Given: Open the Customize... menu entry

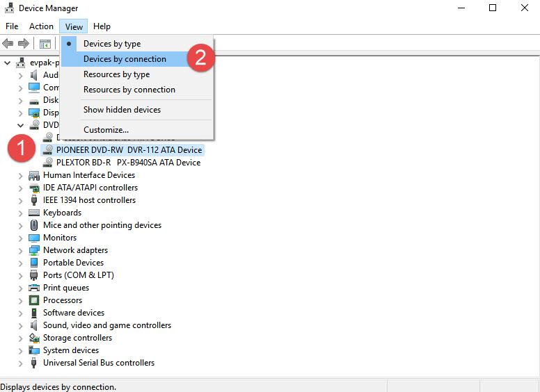Looking at the screenshot, I should [106, 130].
